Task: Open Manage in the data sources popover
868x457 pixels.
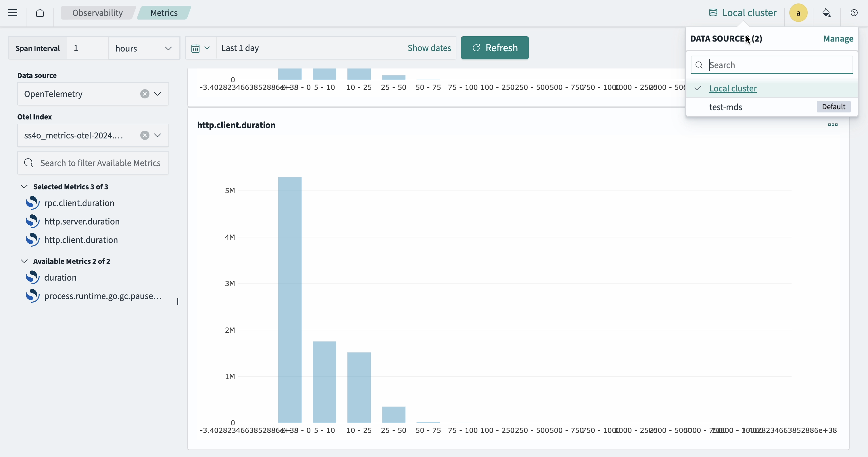Action: click(x=838, y=39)
